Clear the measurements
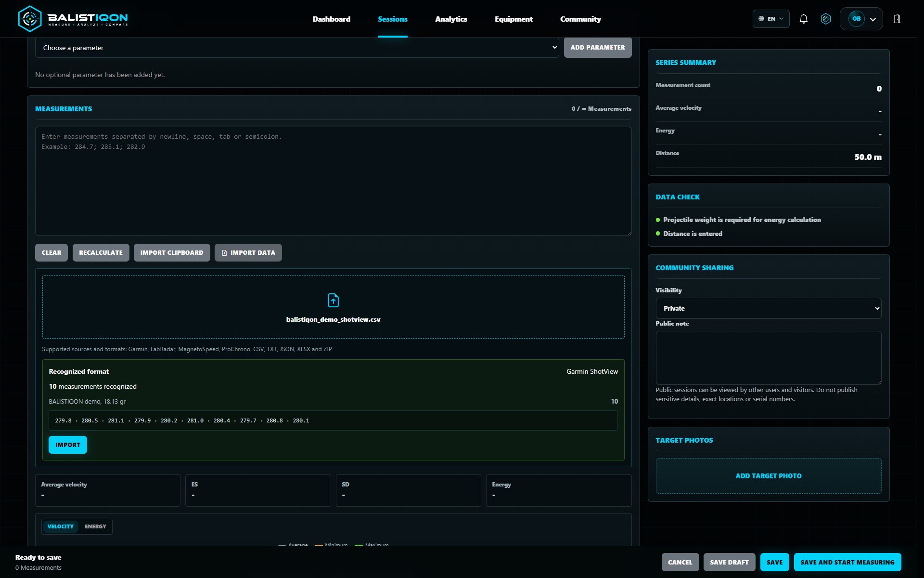924x578 pixels. (x=51, y=252)
